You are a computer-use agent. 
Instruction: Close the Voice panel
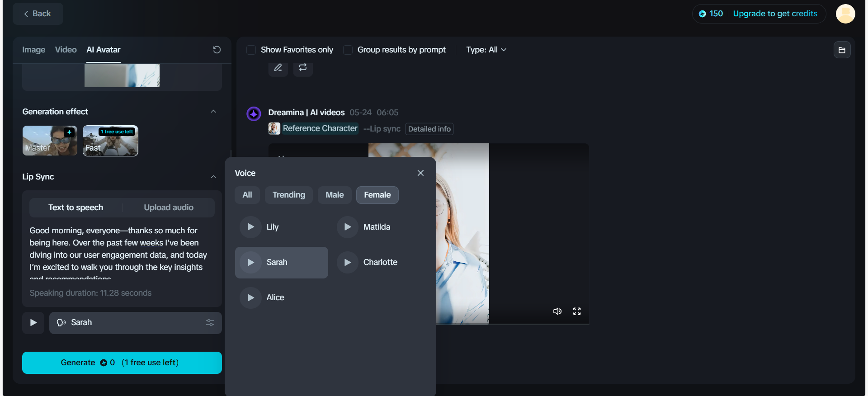[420, 173]
